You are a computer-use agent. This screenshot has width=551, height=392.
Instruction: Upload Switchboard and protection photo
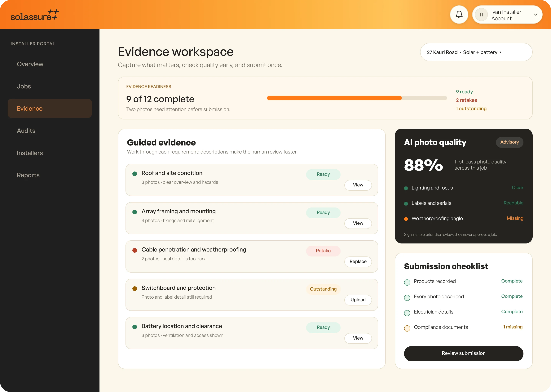click(358, 300)
